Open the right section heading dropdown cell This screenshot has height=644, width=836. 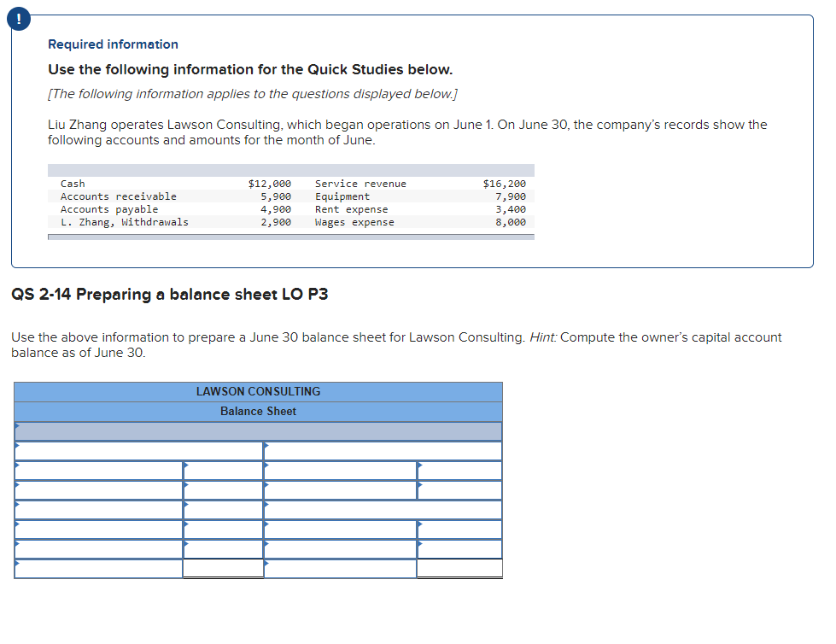(x=383, y=451)
